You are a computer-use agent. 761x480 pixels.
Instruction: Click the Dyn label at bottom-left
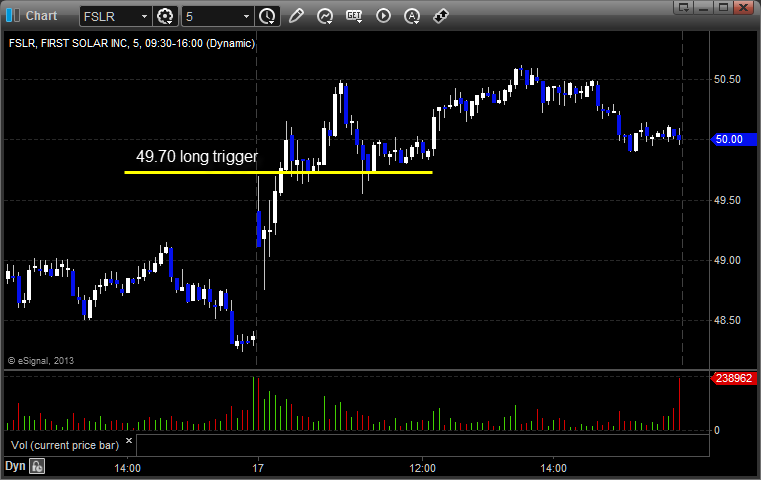pyautogui.click(x=15, y=466)
